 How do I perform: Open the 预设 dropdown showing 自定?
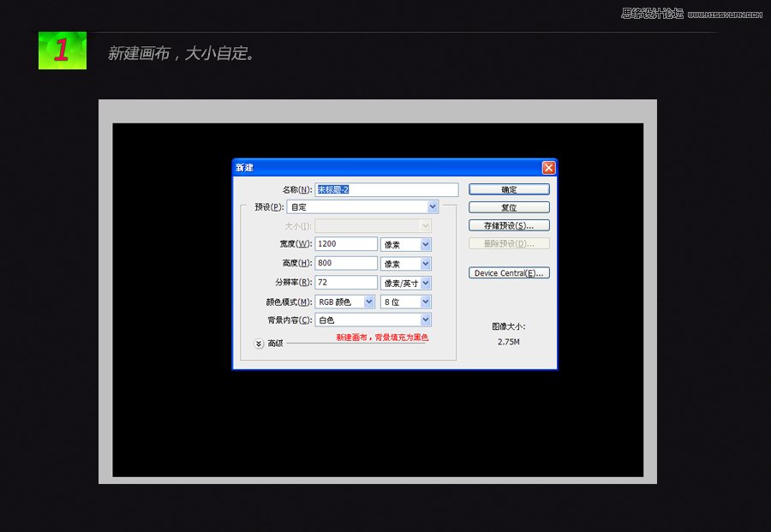(x=362, y=207)
